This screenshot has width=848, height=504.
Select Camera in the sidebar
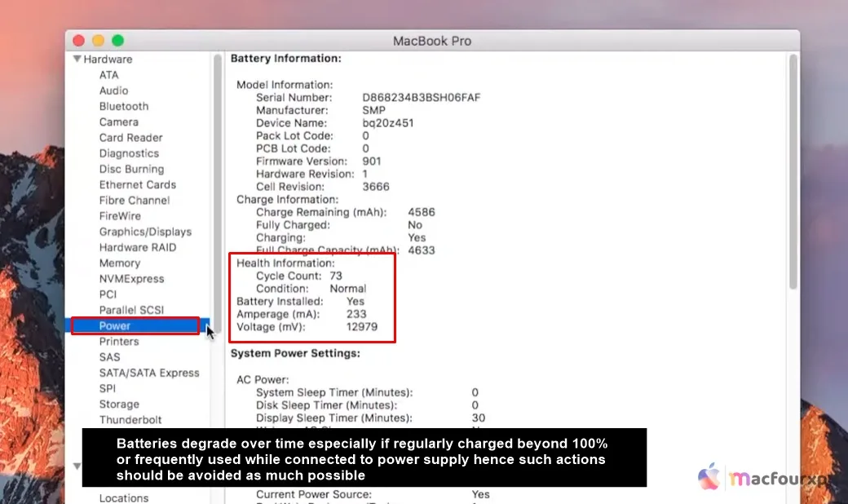coord(118,122)
